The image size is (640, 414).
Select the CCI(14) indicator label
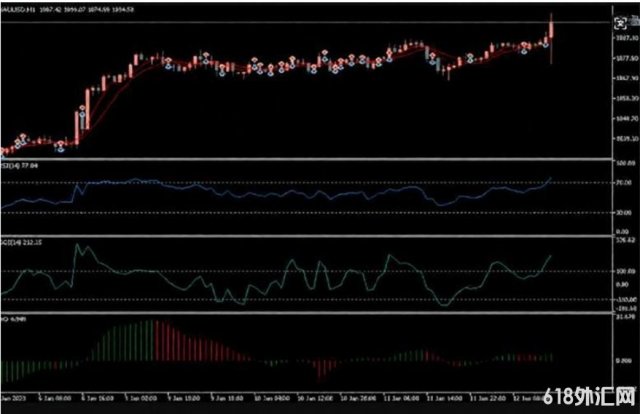(20, 243)
